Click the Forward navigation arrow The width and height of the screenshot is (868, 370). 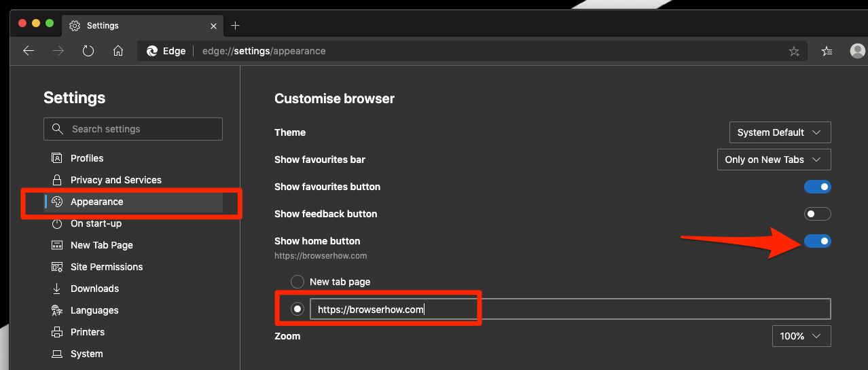click(x=58, y=51)
